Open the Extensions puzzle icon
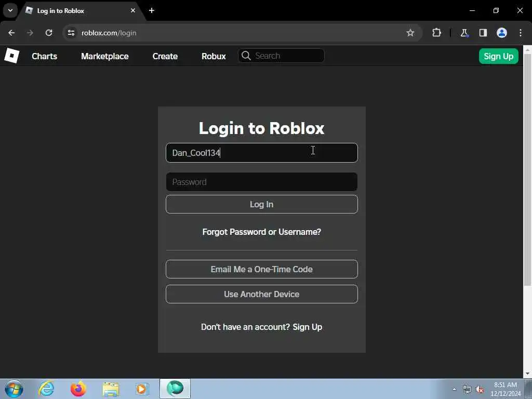 click(436, 33)
